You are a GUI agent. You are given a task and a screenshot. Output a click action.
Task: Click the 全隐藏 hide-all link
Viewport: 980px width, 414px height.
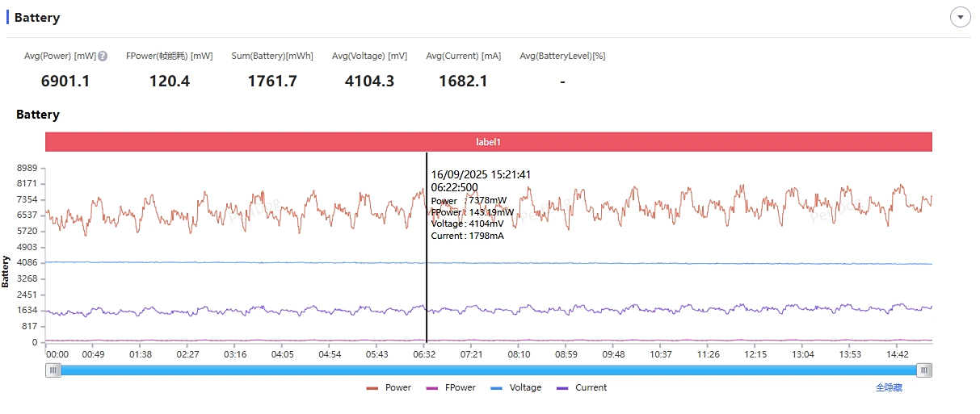[889, 388]
